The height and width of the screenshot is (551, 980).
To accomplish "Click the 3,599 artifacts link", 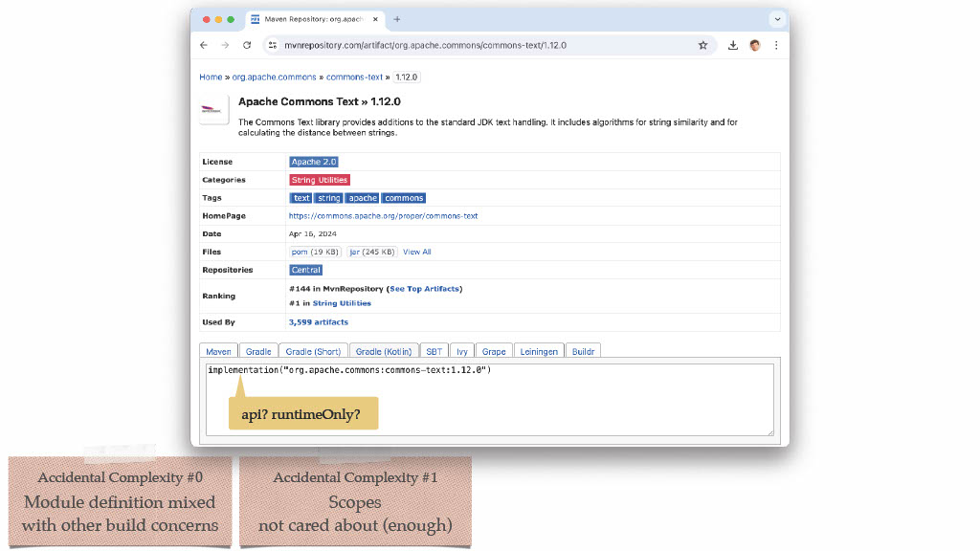I will click(x=318, y=322).
